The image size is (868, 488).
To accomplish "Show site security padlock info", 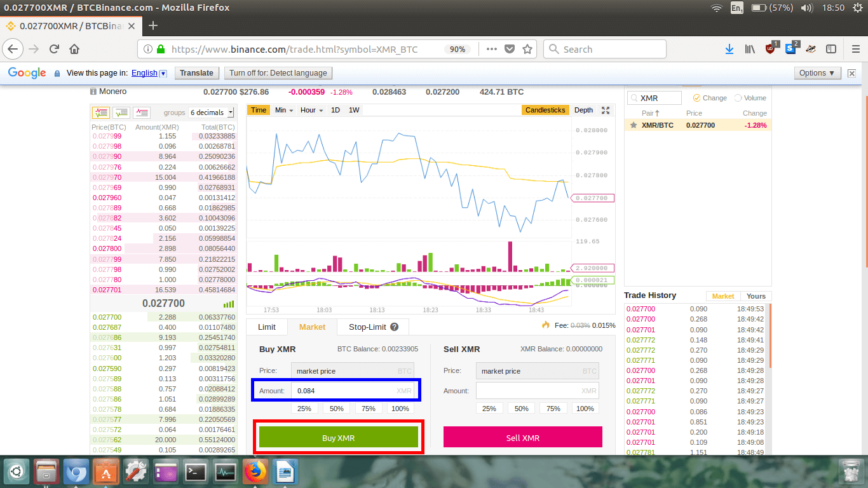I will 160,49.
